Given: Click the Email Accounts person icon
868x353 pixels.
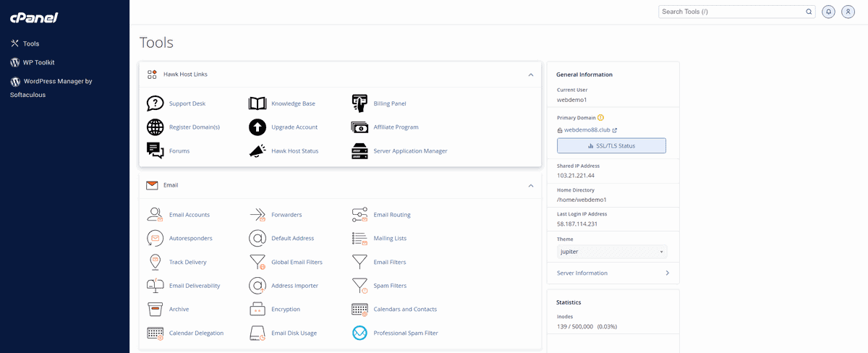Looking at the screenshot, I should 155,215.
